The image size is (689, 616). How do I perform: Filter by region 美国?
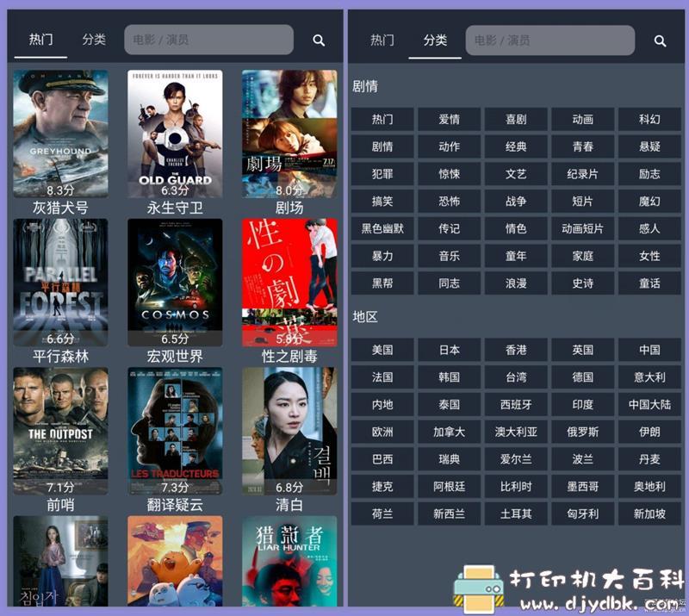coord(382,350)
